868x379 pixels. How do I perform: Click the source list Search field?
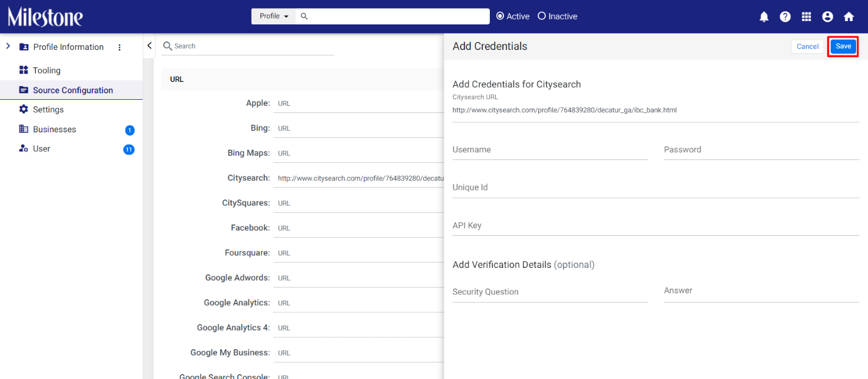pyautogui.click(x=248, y=46)
